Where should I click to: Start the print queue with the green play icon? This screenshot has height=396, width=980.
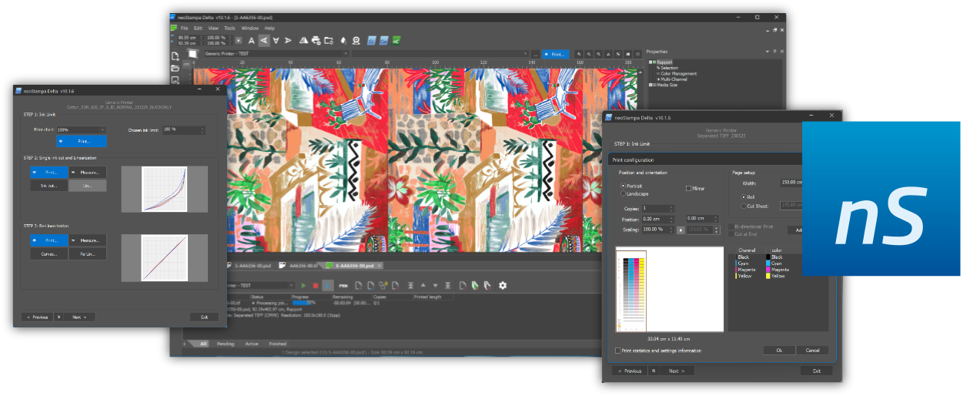click(x=303, y=286)
